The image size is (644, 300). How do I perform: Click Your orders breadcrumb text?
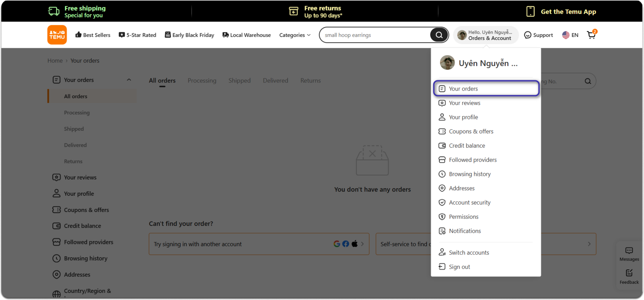(85, 61)
